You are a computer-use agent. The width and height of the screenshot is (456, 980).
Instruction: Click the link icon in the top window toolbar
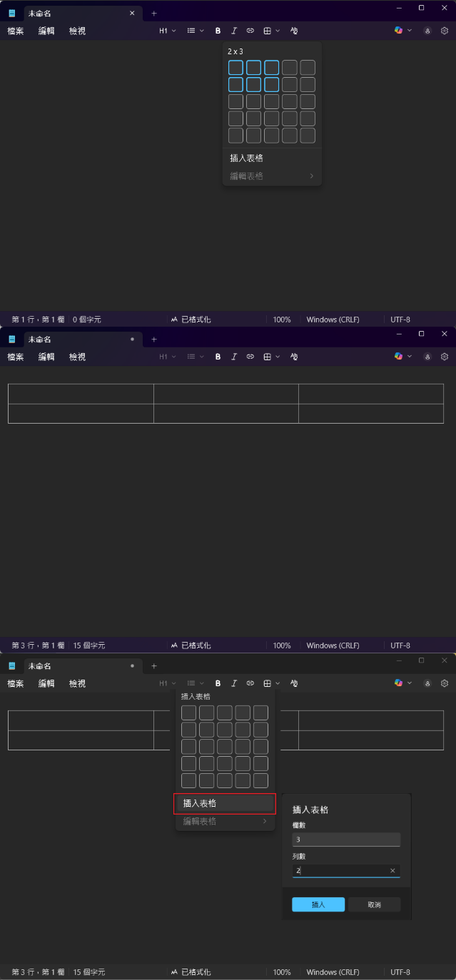(250, 31)
